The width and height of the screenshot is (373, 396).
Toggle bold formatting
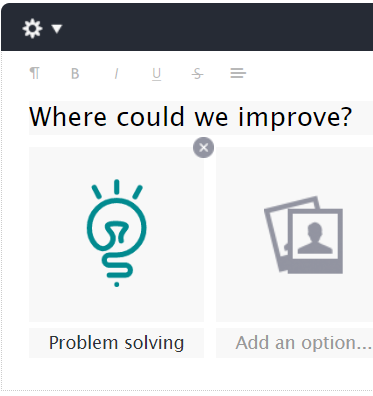tap(75, 73)
